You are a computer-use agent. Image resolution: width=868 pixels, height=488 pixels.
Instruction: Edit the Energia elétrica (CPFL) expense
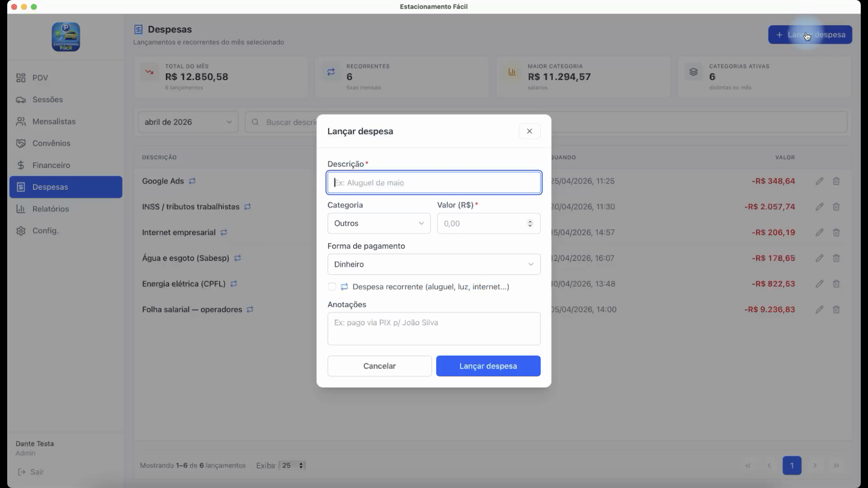[x=819, y=284]
